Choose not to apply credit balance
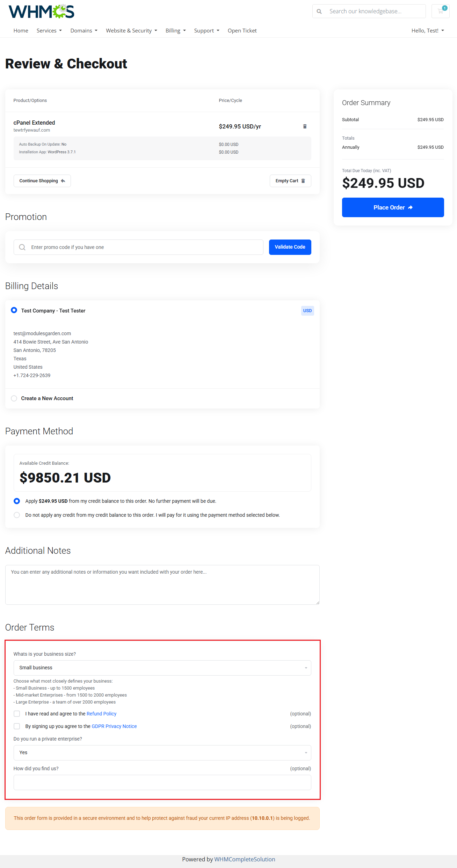Screen dimensions: 457x868 pyautogui.click(x=17, y=515)
